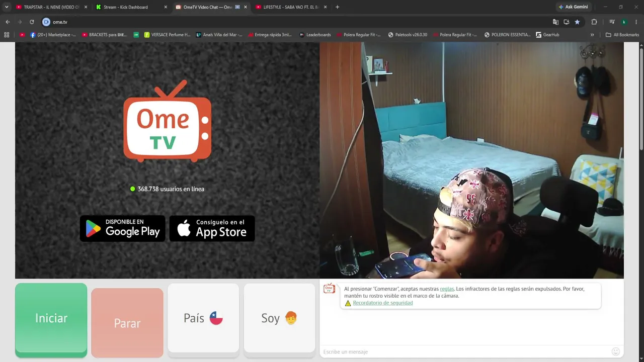Open the Paletools v26.0.30 bookmark
644x362 pixels.
pos(408,35)
